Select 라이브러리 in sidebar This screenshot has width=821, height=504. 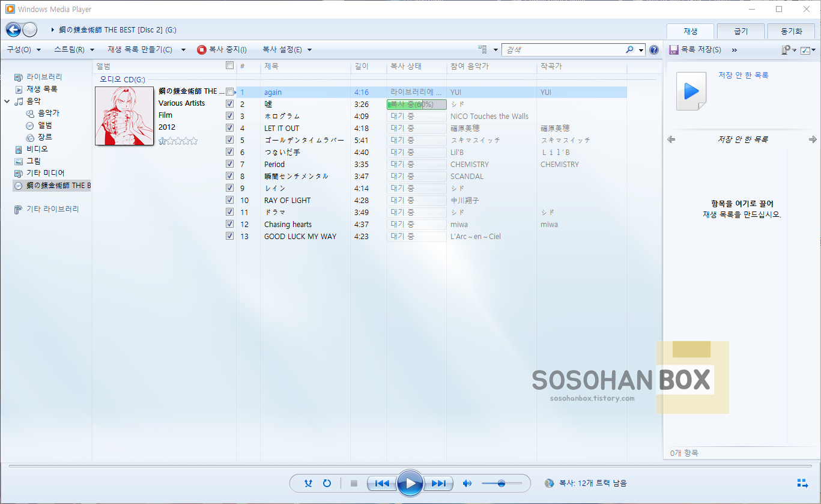[44, 77]
